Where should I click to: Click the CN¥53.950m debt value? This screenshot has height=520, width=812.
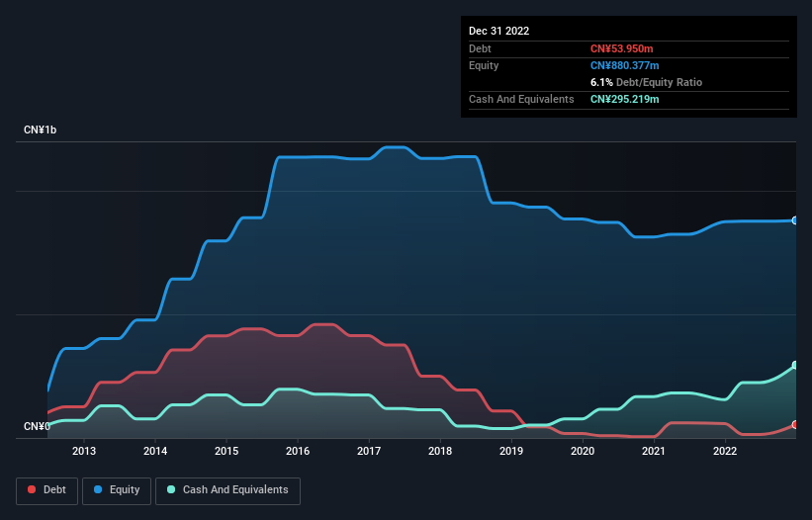pyautogui.click(x=621, y=48)
